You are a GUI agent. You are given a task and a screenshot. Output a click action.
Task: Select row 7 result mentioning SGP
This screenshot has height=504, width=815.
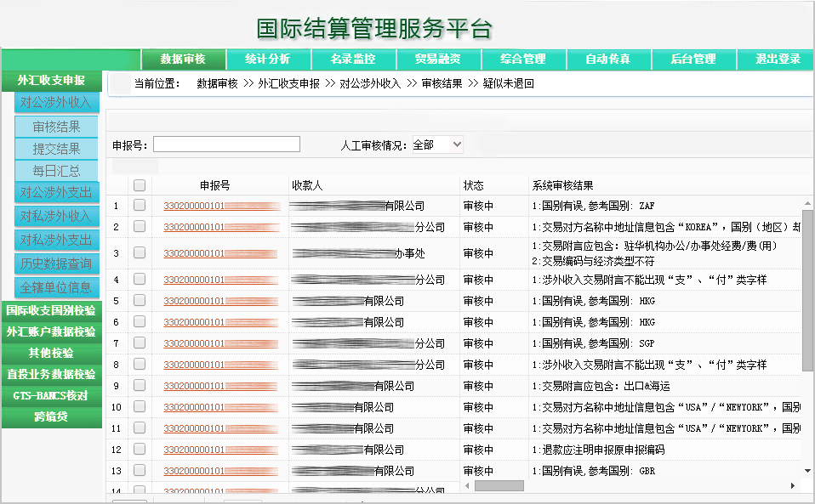[x=593, y=343]
